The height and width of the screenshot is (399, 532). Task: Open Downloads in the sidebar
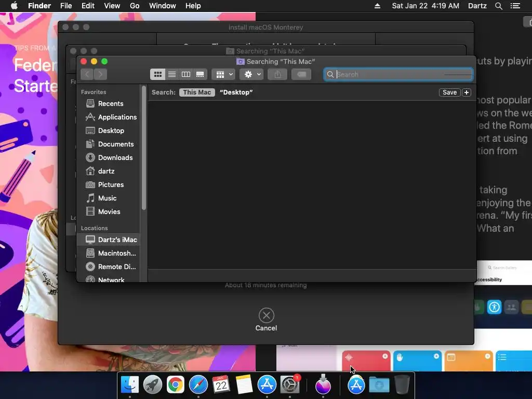tap(109, 158)
